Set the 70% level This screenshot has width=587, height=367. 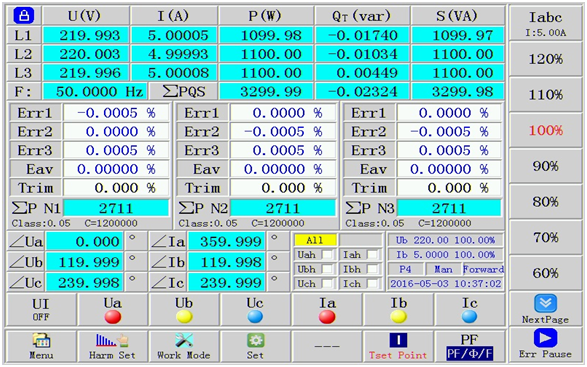click(545, 237)
